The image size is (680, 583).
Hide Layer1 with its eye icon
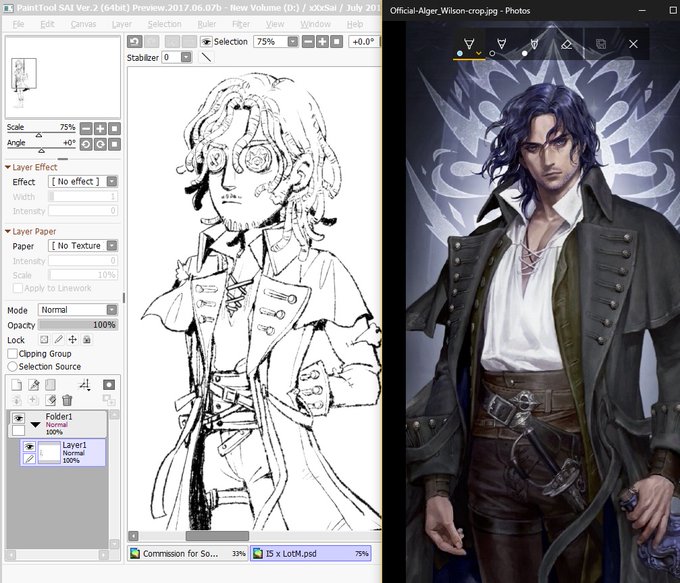coord(29,446)
